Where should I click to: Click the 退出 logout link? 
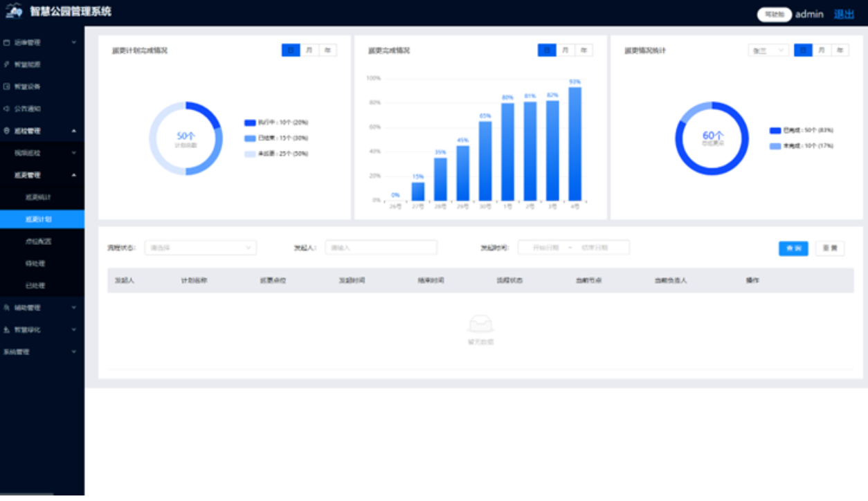[844, 14]
